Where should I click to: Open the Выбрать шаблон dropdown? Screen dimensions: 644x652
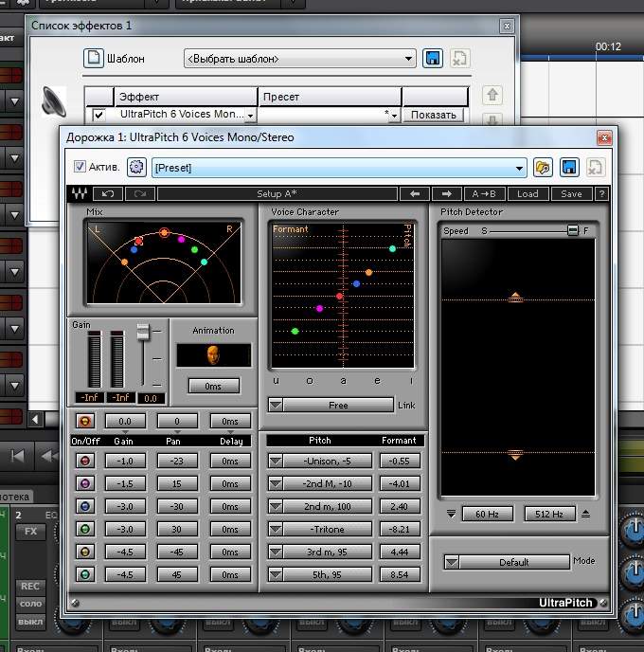pyautogui.click(x=299, y=59)
